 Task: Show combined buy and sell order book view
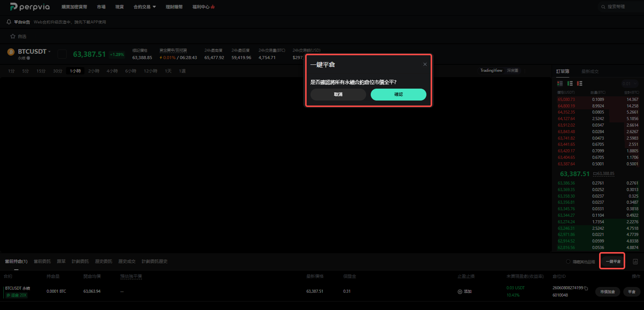tap(560, 83)
